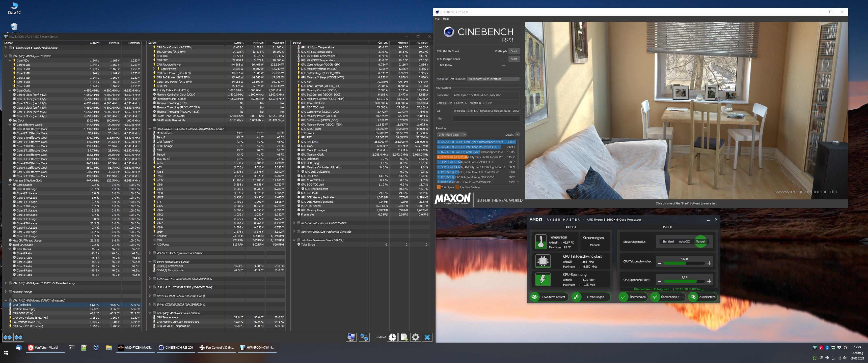Expand Core Powers row
The width and height of the screenshot is (868, 363).
[x=154, y=69]
